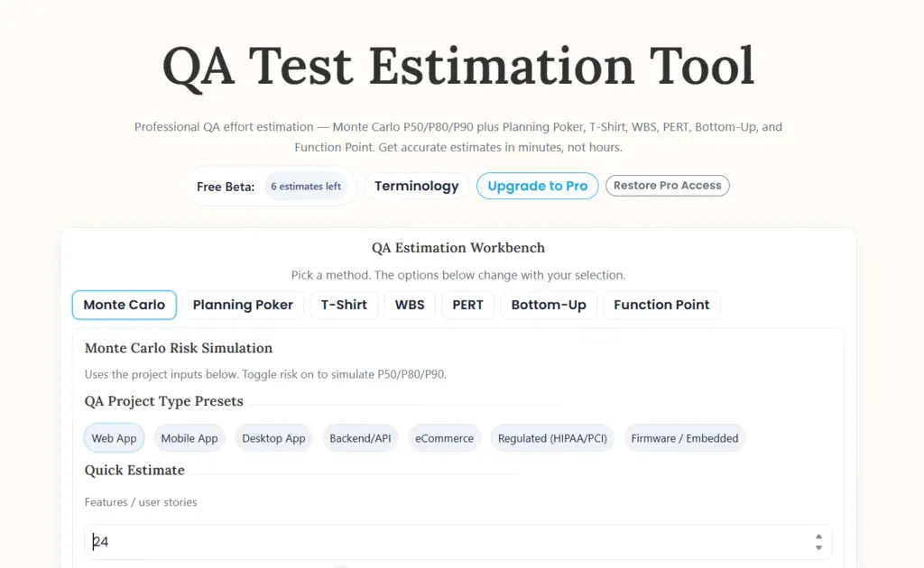
Task: Apply the Backend/API preset
Action: pos(360,438)
